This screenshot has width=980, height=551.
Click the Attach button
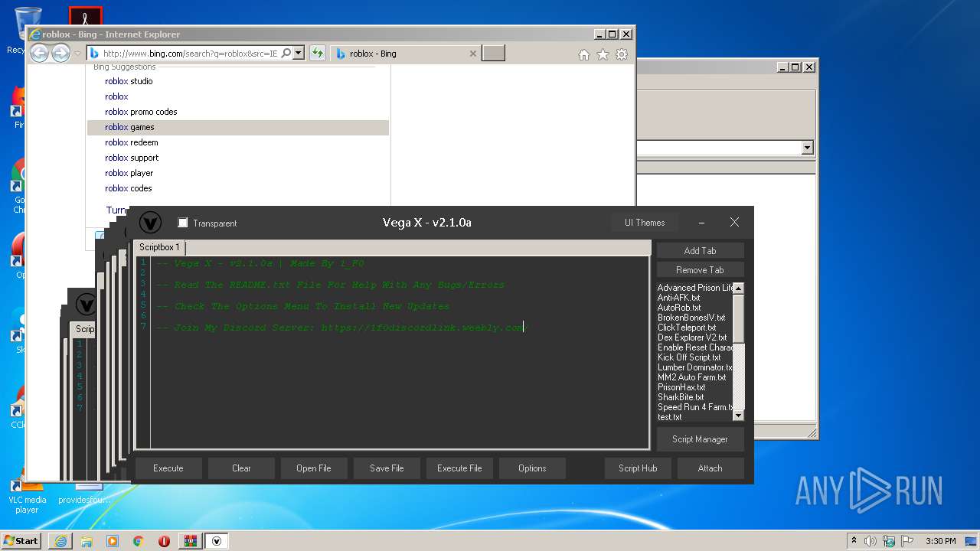point(710,468)
